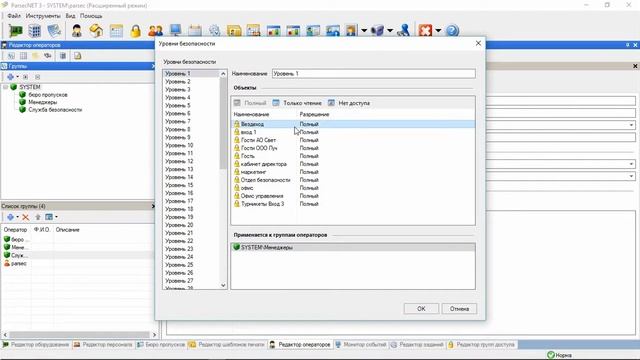The height and width of the screenshot is (360, 640).
Task: Switch to Монитор событий tab
Action: 361,345
